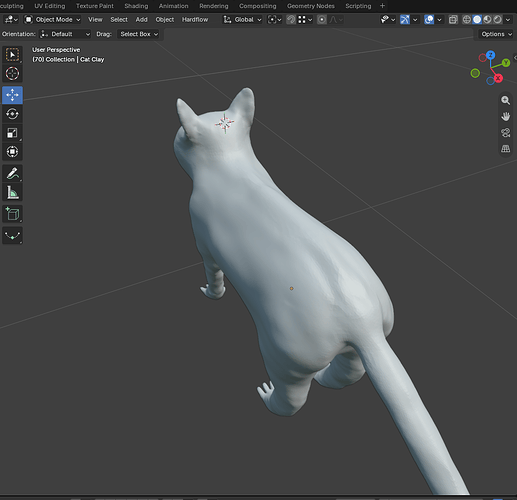Switch perspective/orthographic grid icon
The height and width of the screenshot is (500, 517).
click(x=506, y=149)
